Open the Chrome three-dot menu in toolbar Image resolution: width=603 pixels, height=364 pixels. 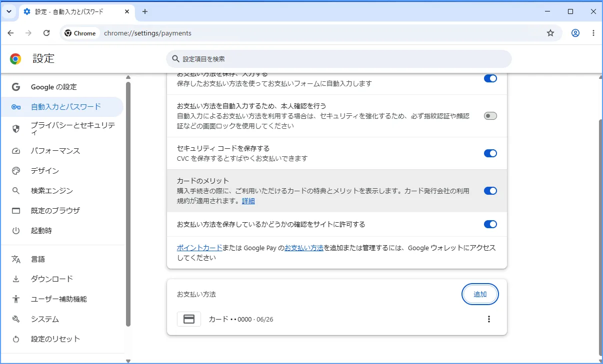593,33
